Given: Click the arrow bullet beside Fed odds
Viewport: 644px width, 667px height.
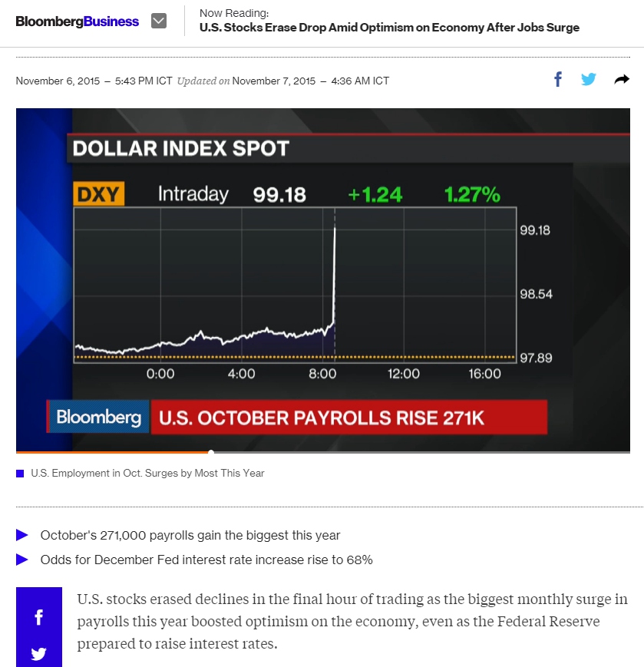Looking at the screenshot, I should coord(22,560).
